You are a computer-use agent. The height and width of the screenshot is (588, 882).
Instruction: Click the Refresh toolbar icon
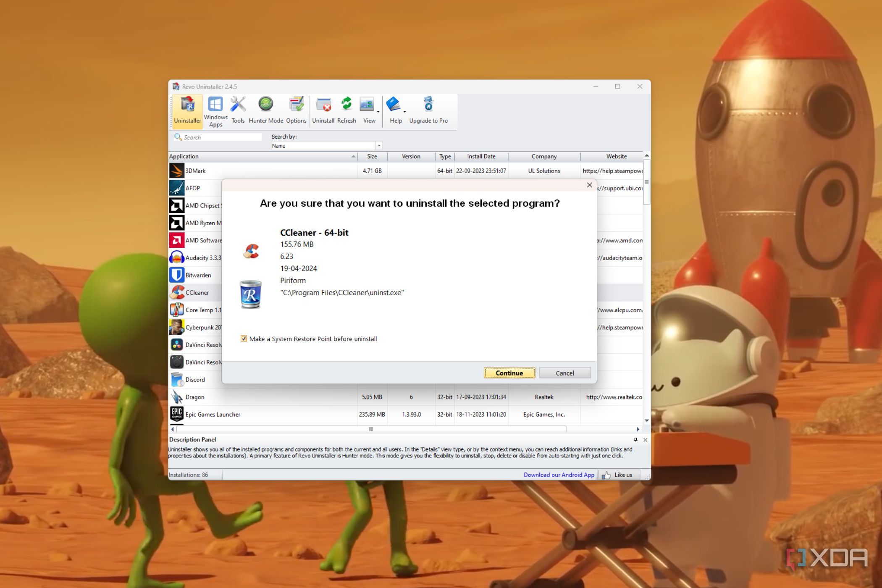(346, 111)
